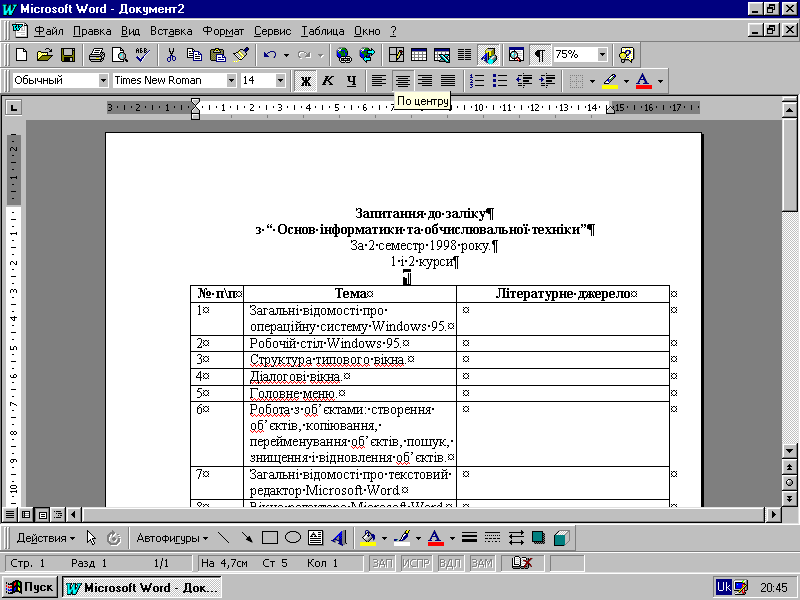Open the Автофигуры shapes menu

(172, 538)
